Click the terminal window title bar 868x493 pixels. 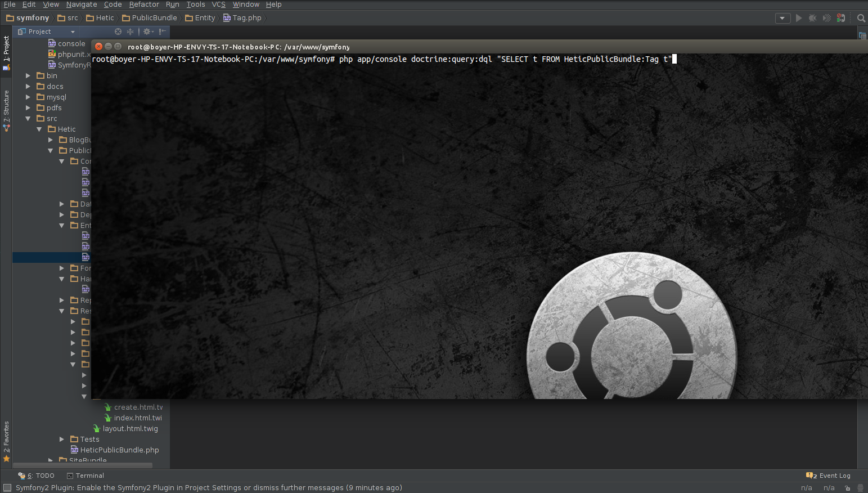[478, 47]
